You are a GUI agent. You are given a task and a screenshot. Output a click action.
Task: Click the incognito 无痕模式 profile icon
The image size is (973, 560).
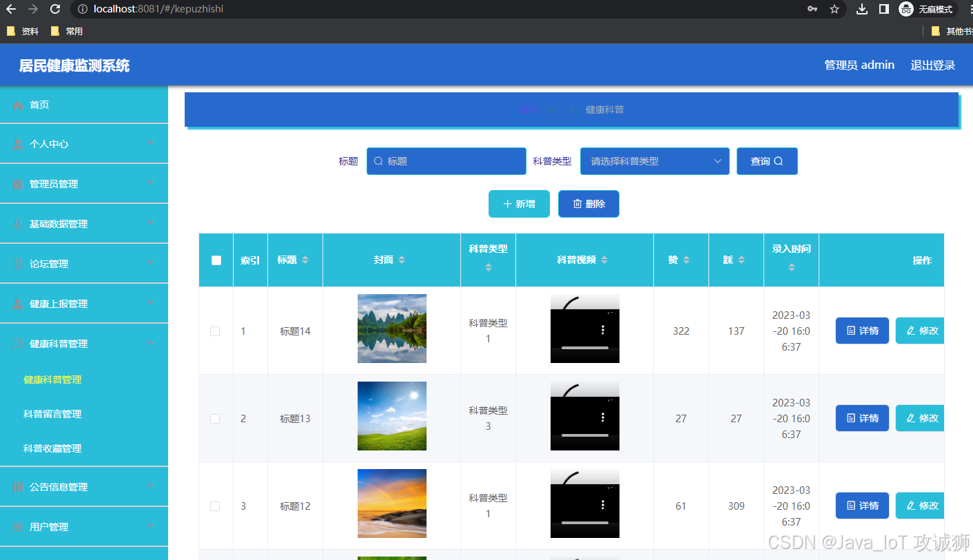point(928,9)
